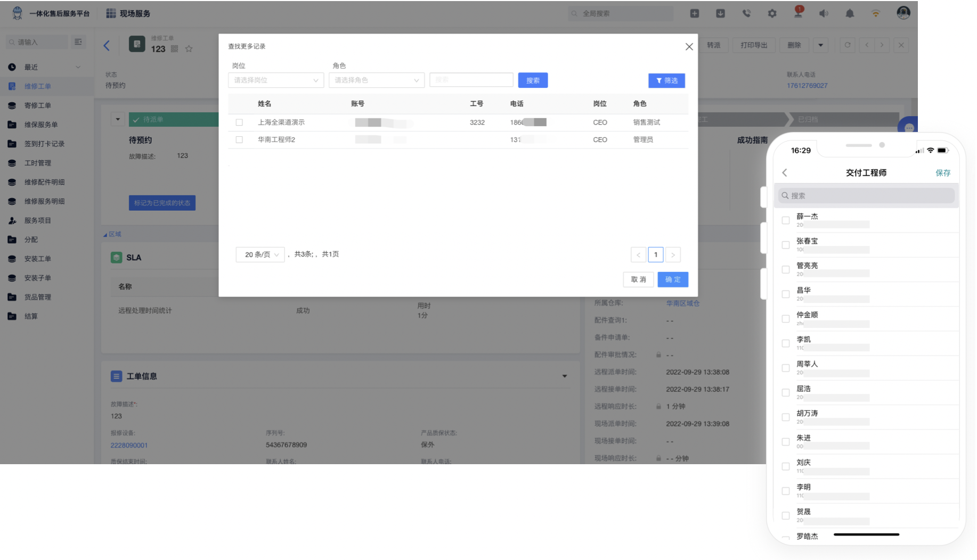Open the 岗位 position dropdown
Image resolution: width=977 pixels, height=560 pixels.
(275, 80)
